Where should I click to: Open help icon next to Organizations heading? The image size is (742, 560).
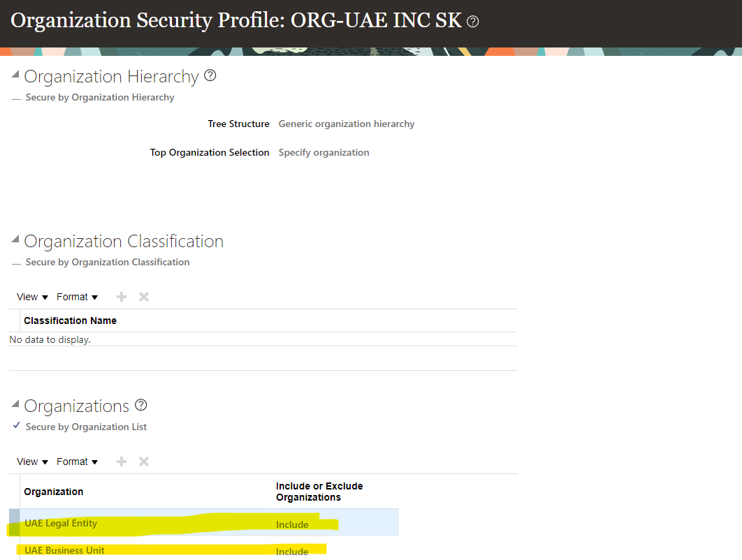(141, 406)
